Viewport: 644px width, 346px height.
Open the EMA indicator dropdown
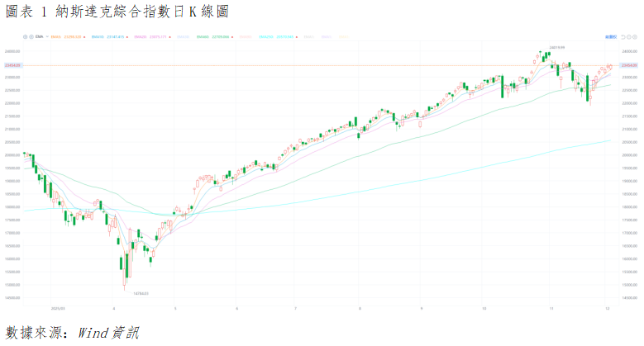click(39, 37)
